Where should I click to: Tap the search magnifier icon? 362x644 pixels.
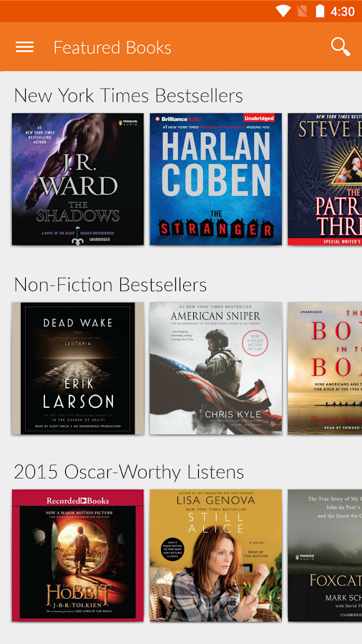(341, 47)
